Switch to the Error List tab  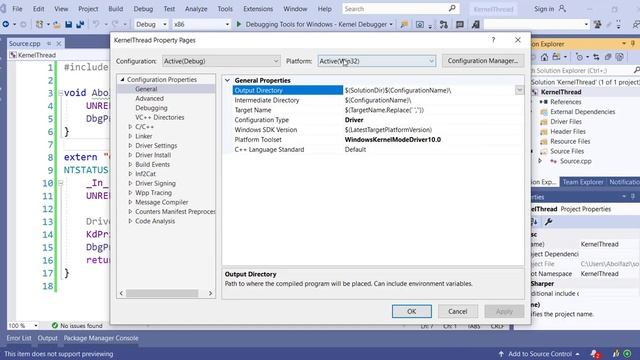coord(19,338)
